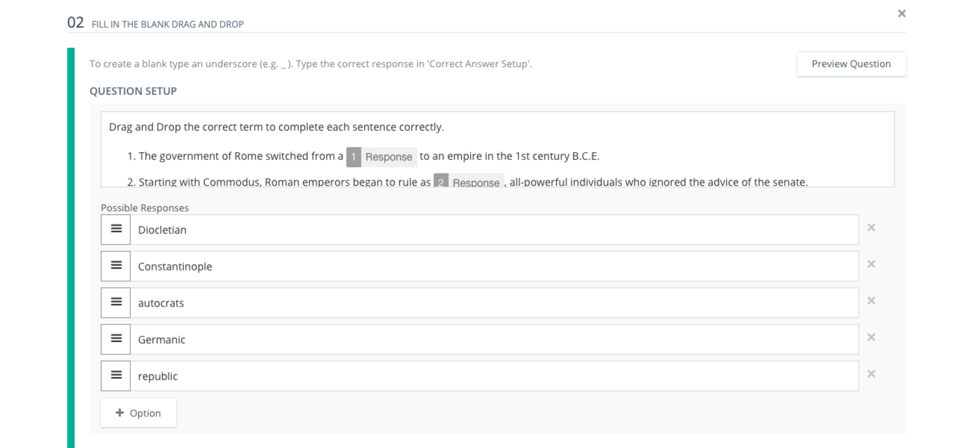
Task: Edit the republic response text
Action: pyautogui.click(x=494, y=376)
